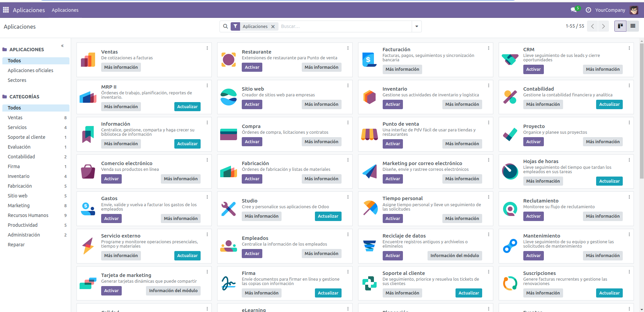Switch to list view
Screen dimensions: 644x312
(x=633, y=26)
